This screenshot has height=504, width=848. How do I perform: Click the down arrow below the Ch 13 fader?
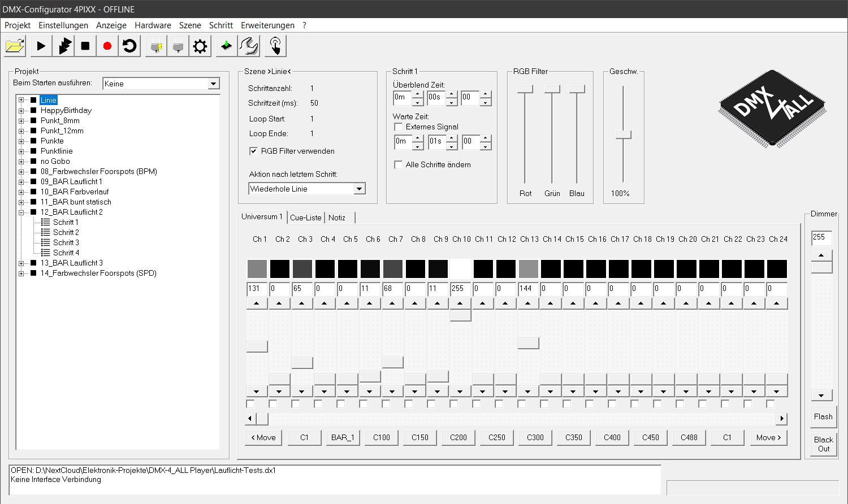click(528, 392)
